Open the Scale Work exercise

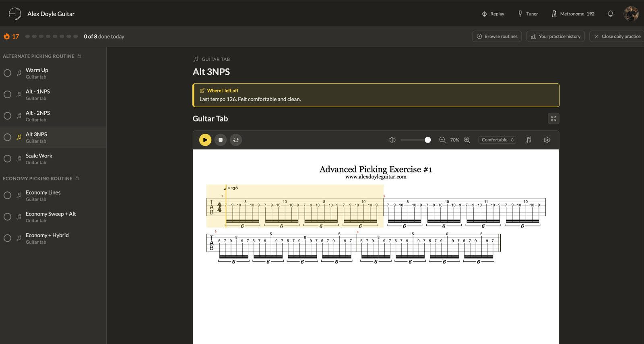53,158
